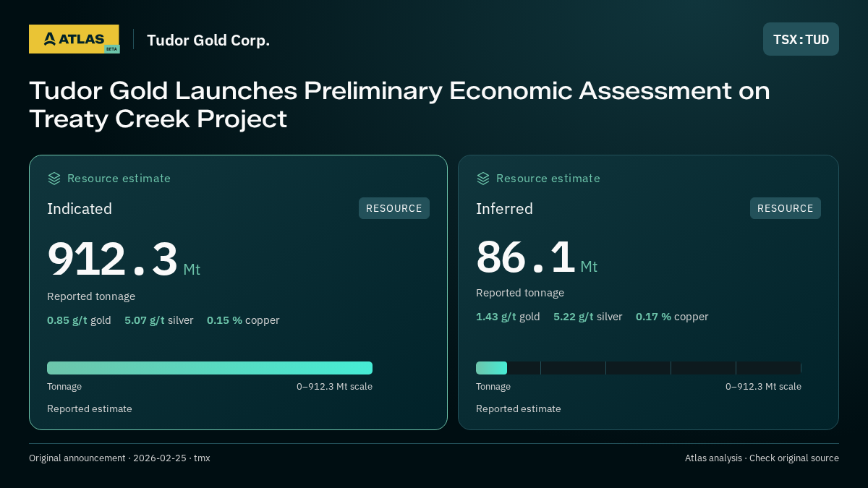Click Resource estimate label in the Indicated card
The image size is (868, 488).
coord(119,178)
